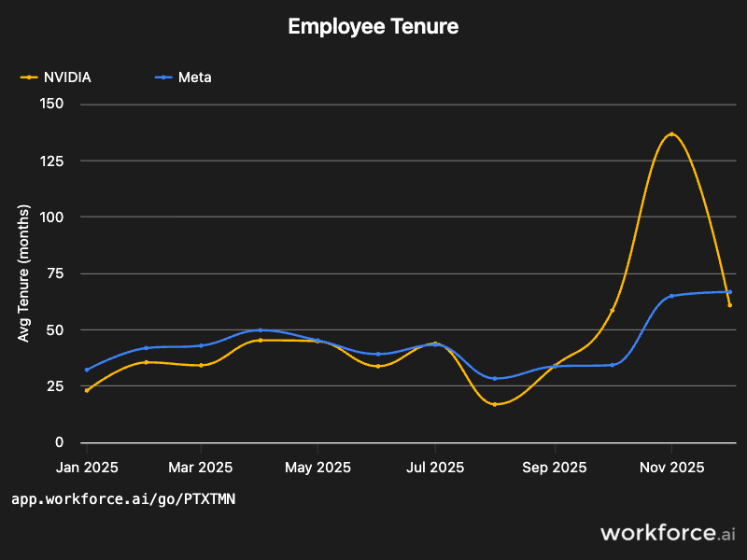Screen dimensions: 747x560
Task: Select NVIDIA data point at Jan 2025
Action: (x=87, y=390)
